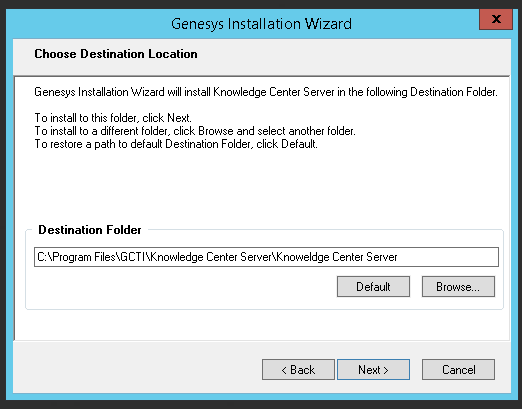This screenshot has height=409, width=522.
Task: Click the 'restore a path to default' instruction
Action: tap(176, 144)
